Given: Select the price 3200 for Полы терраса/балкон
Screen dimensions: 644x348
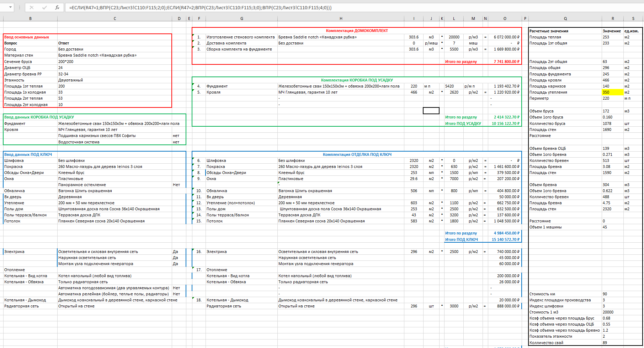Looking at the screenshot, I should click(454, 215).
